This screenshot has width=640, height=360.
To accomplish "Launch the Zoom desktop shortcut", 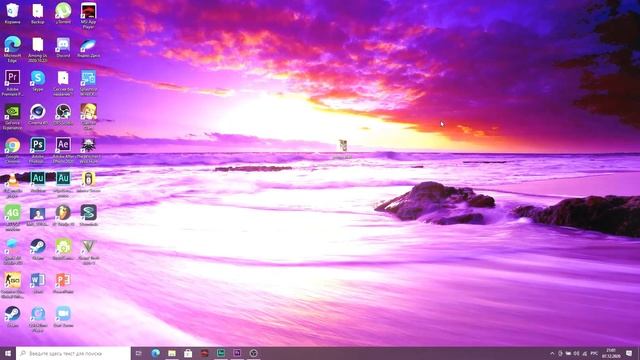I will 63,314.
